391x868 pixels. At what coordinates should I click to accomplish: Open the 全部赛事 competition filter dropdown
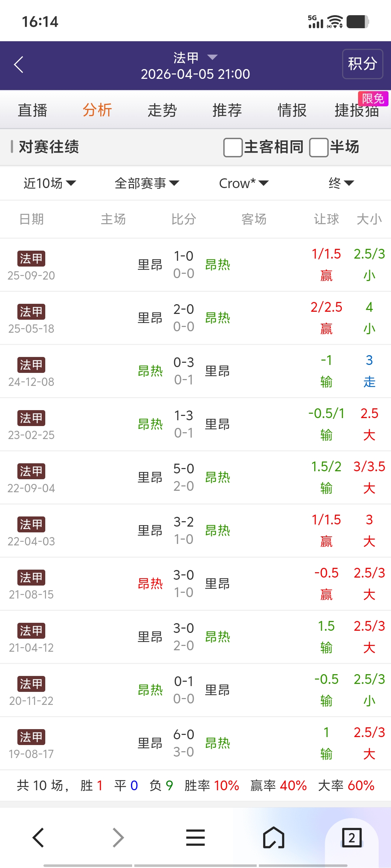click(147, 183)
